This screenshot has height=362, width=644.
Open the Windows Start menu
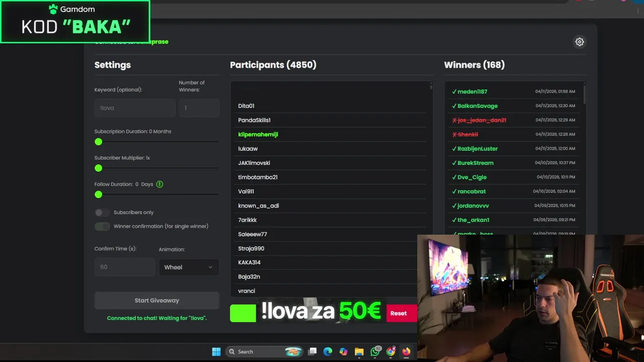tap(216, 351)
